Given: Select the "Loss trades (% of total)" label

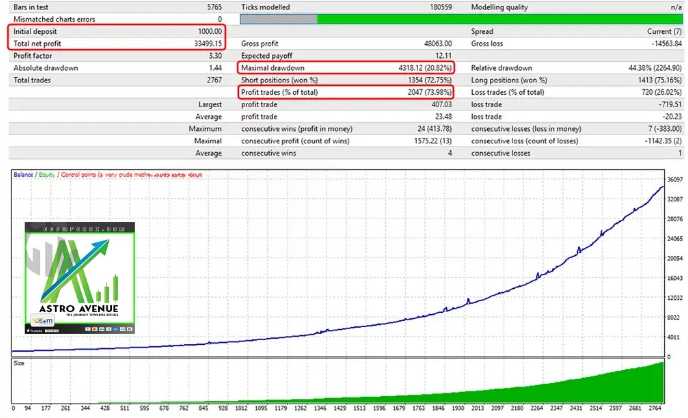Looking at the screenshot, I should (x=508, y=92).
